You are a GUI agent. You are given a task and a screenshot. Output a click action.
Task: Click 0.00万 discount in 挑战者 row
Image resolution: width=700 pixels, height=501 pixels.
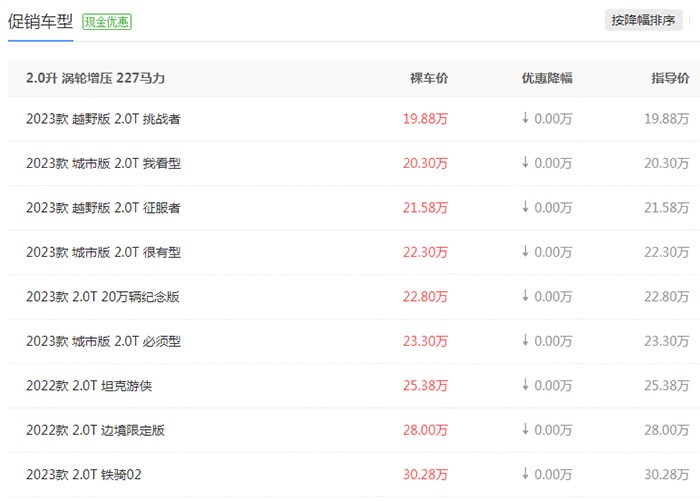[x=553, y=119]
